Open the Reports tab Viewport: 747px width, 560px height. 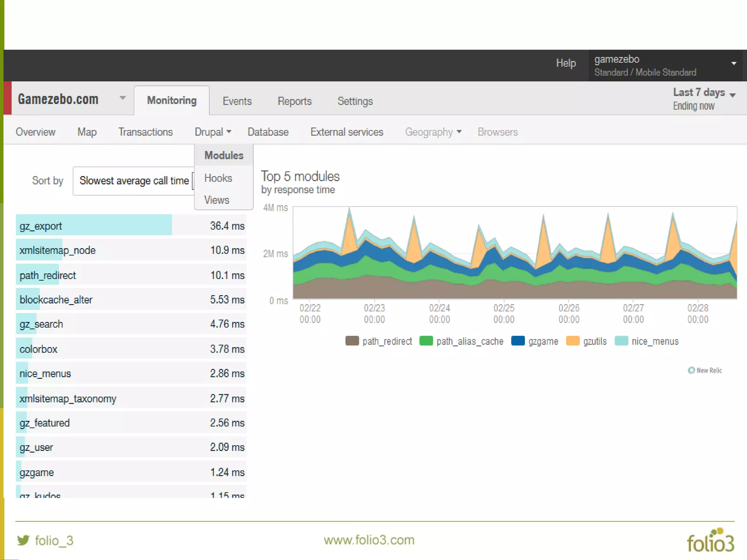point(294,101)
